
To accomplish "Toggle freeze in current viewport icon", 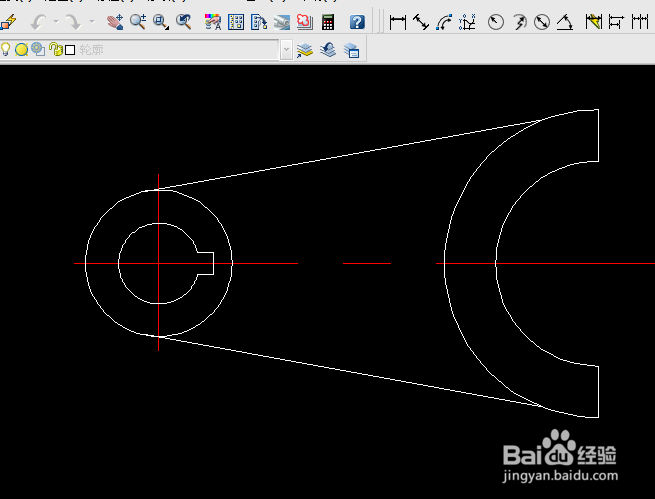I will click(38, 49).
